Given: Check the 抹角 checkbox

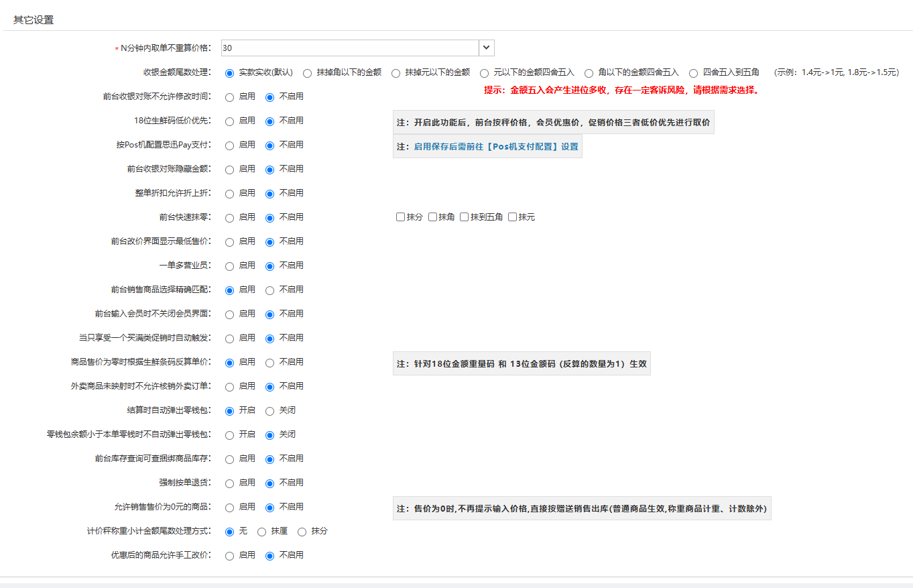Looking at the screenshot, I should click(x=433, y=217).
